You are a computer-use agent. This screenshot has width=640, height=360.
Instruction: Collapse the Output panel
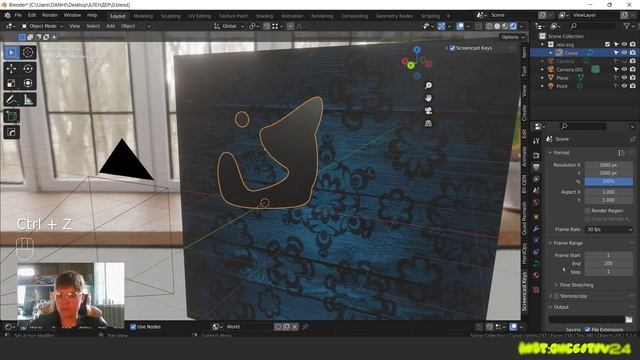(x=558, y=307)
